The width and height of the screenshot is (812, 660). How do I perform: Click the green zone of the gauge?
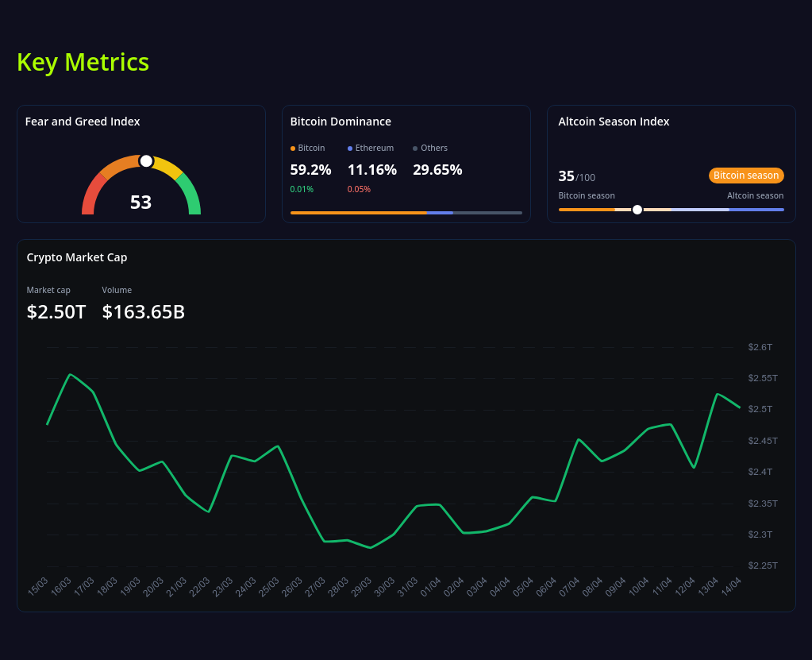point(190,197)
